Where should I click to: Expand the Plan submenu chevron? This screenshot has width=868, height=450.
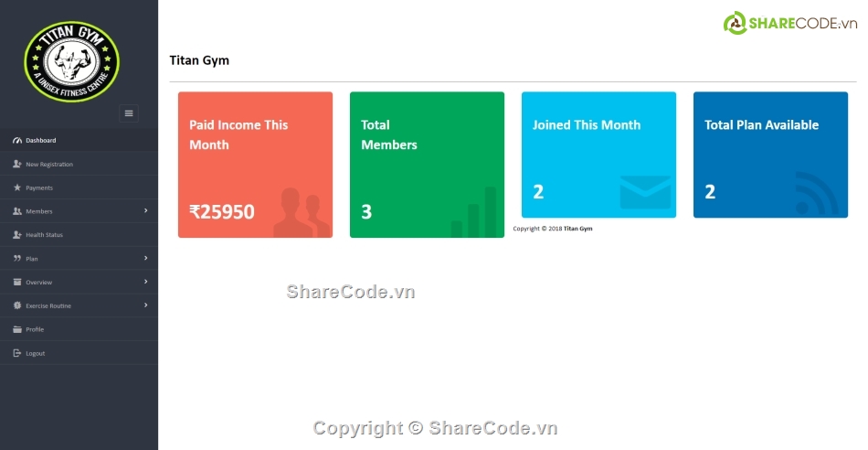tap(145, 259)
